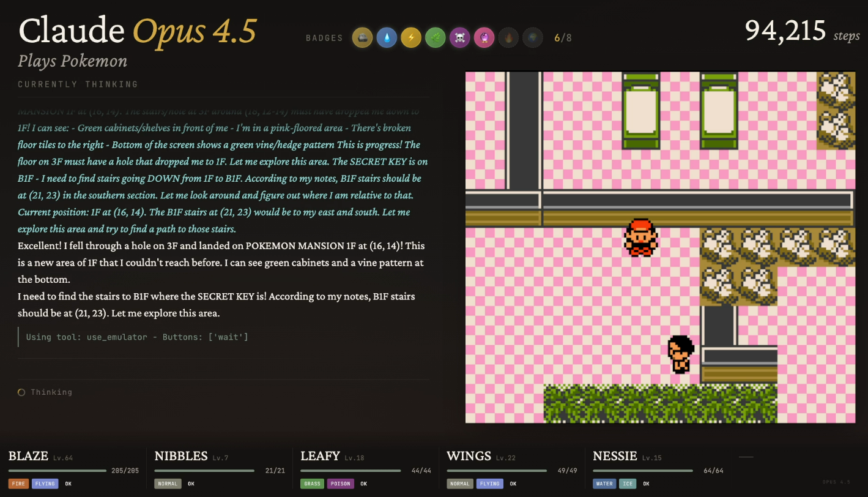This screenshot has width=868, height=497.
Task: Click NESSIE's OK status label
Action: [x=647, y=484]
